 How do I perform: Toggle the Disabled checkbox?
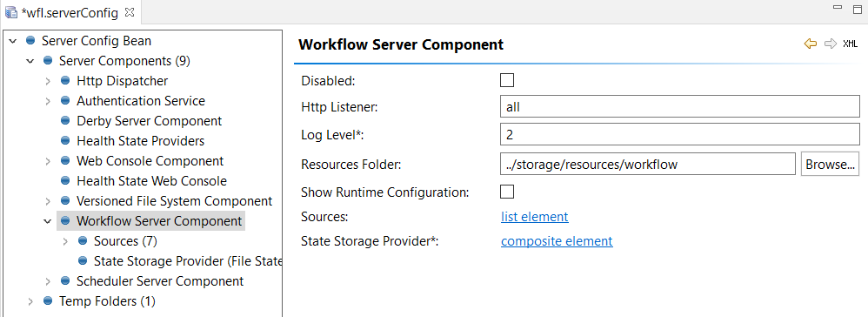(506, 80)
